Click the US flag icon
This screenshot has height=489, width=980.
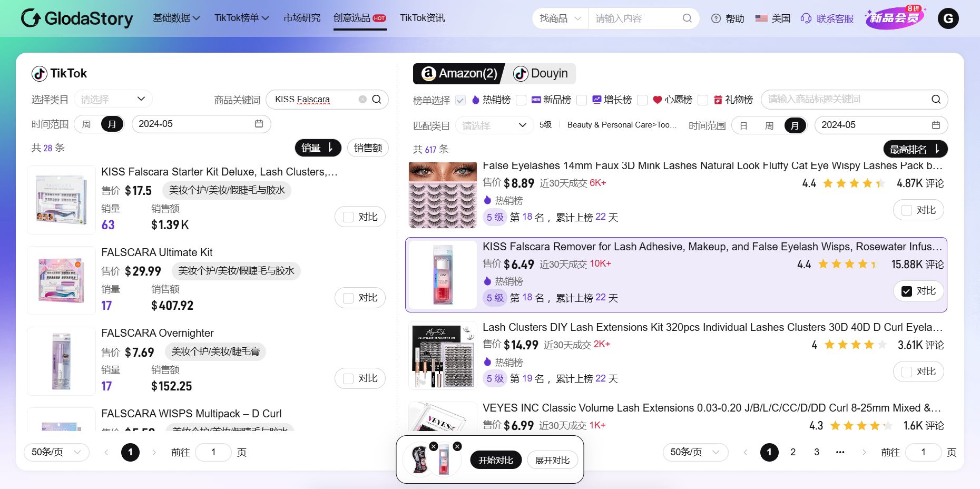point(761,18)
